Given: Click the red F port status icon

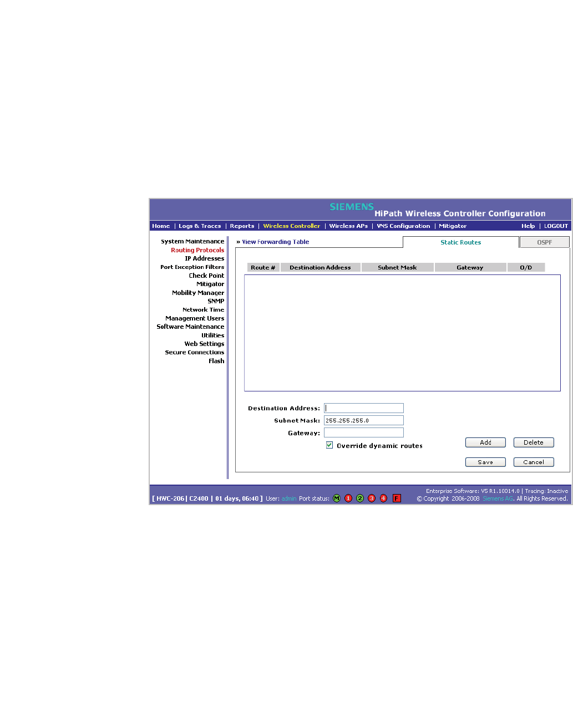Looking at the screenshot, I should click(x=397, y=498).
